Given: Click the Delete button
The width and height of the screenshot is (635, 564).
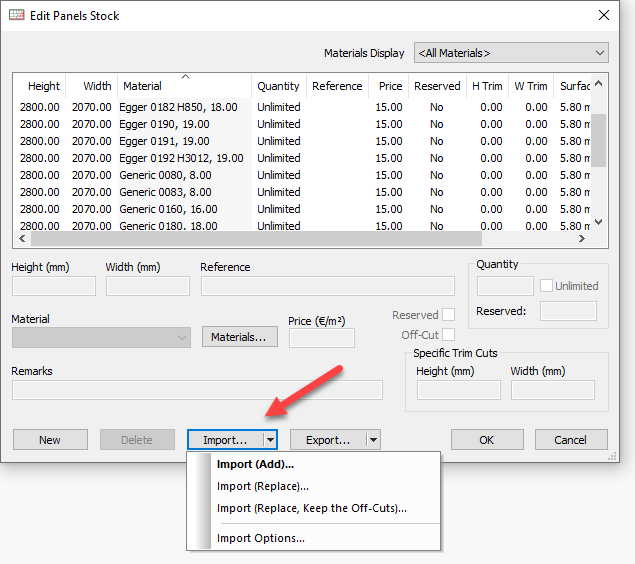Looking at the screenshot, I should point(137,440).
